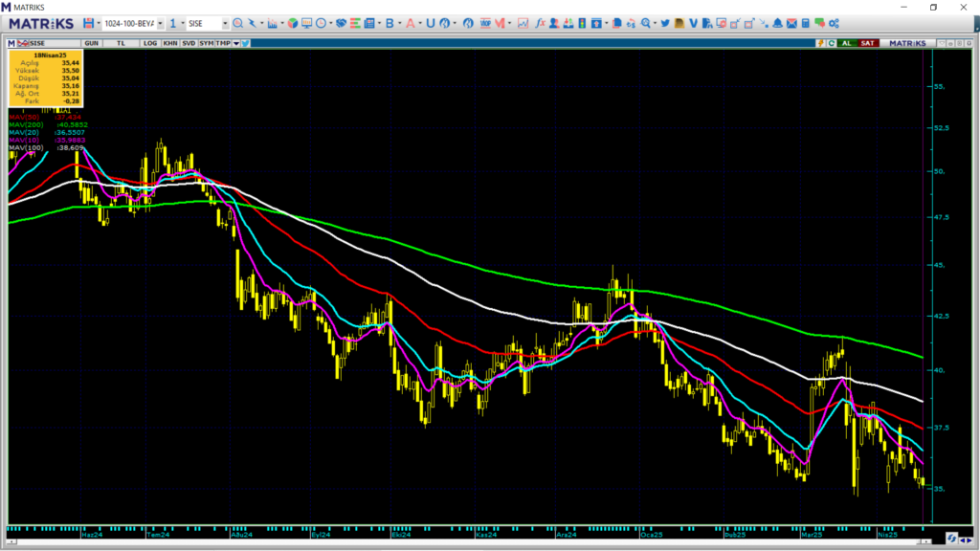The height and width of the screenshot is (551, 980).
Task: Select the GUN period tab
Action: coord(91,43)
